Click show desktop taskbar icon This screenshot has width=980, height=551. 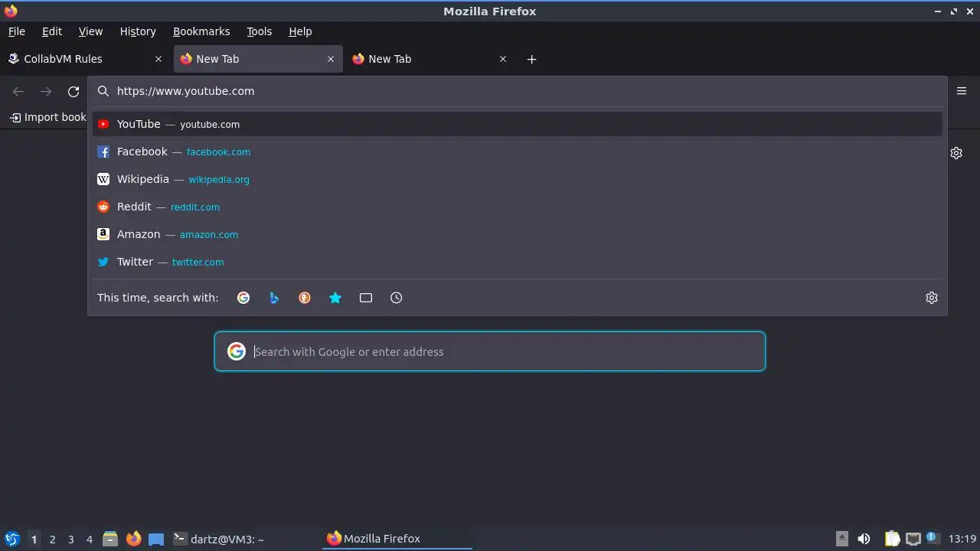tap(156, 539)
